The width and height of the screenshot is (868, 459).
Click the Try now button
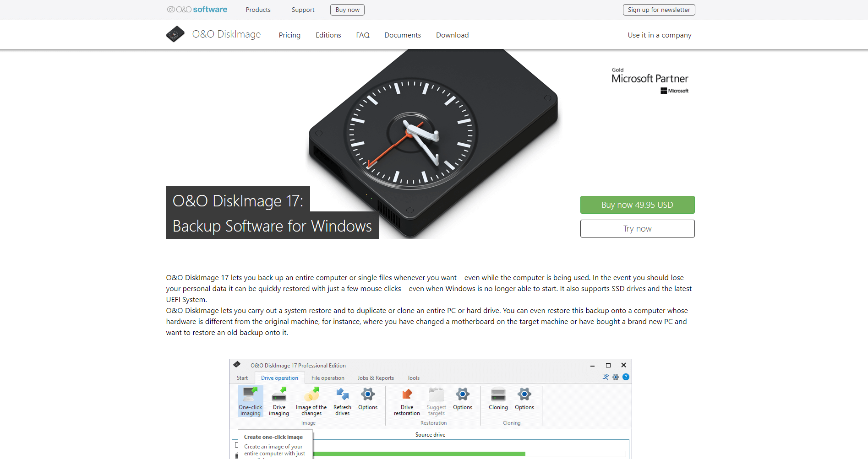637,228
